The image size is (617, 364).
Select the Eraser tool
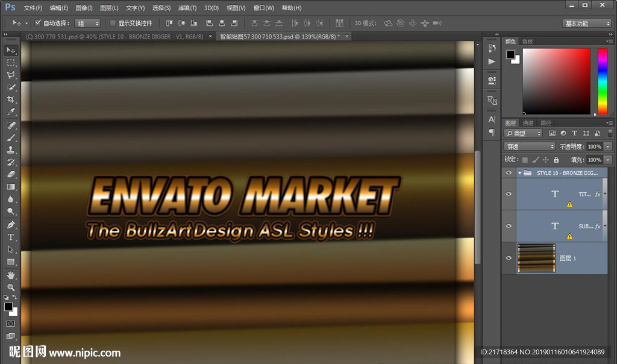pos(11,175)
